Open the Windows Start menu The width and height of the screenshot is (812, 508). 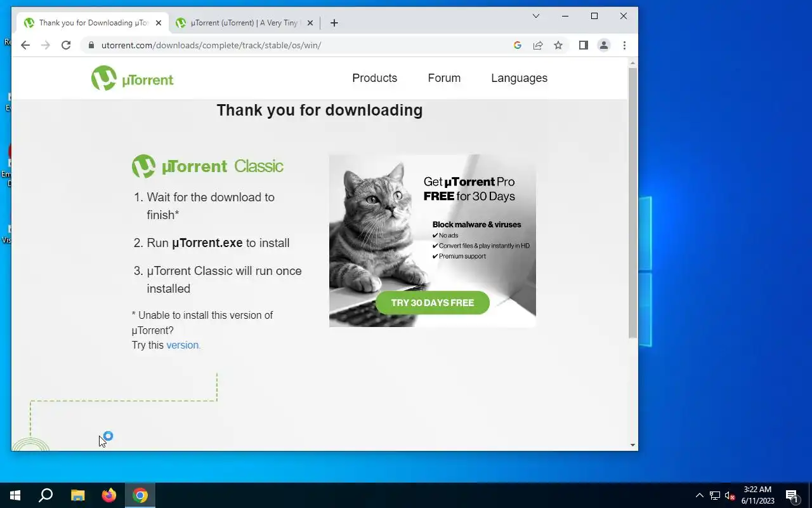[15, 495]
